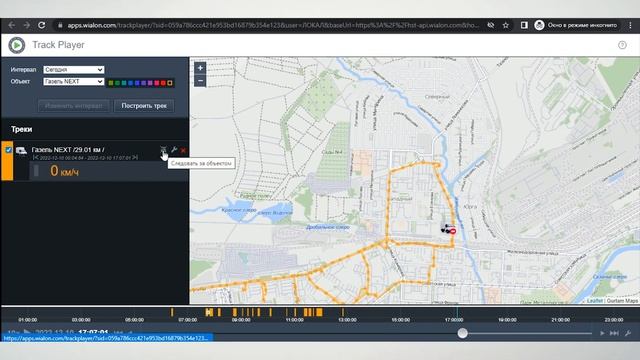Image resolution: width=640 pixels, height=360 pixels.
Task: Click the Track Player logo icon
Action: (x=17, y=45)
